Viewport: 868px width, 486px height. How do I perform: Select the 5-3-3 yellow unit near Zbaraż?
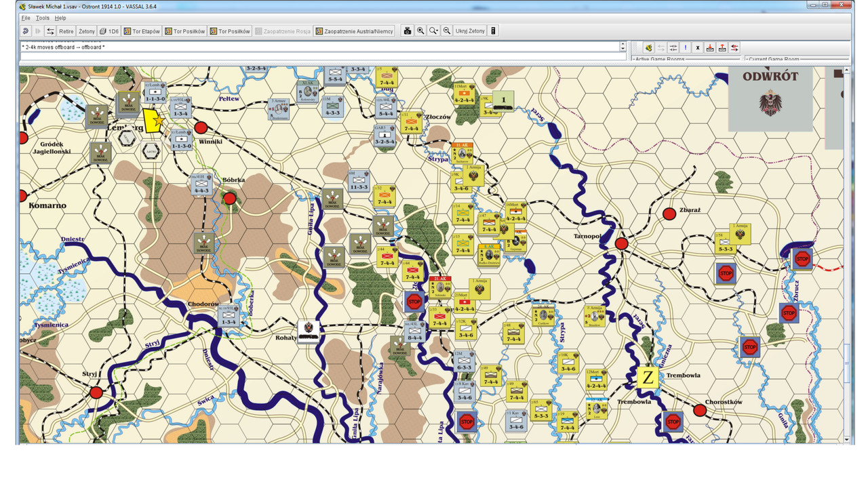pyautogui.click(x=725, y=243)
